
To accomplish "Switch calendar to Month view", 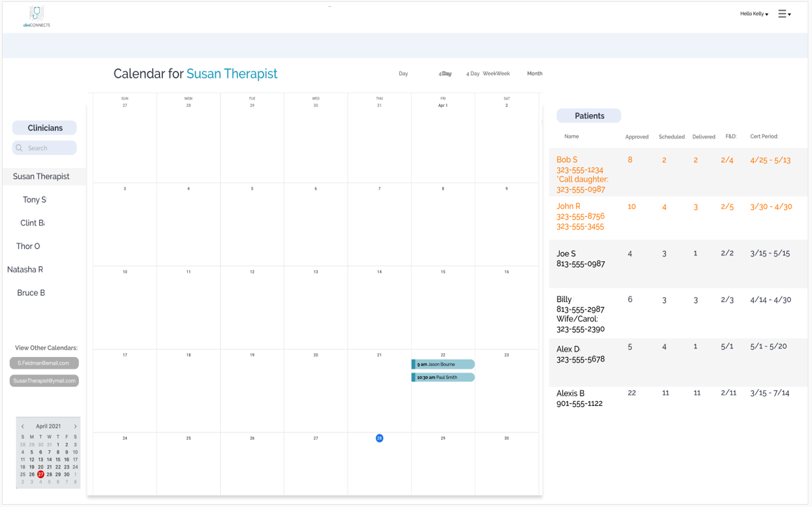I will pos(534,74).
